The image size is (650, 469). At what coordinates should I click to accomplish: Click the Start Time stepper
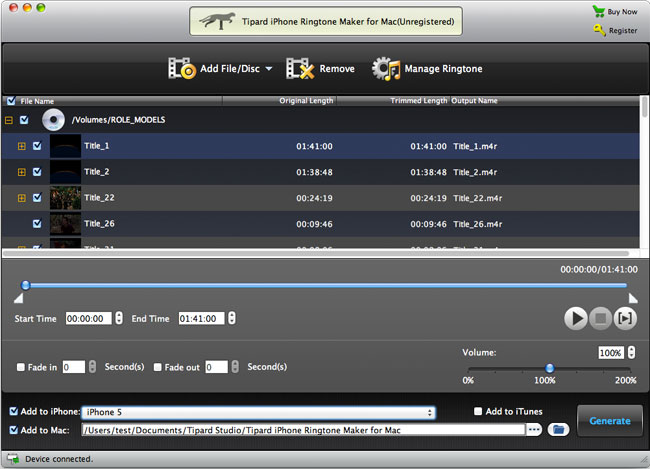click(x=119, y=318)
